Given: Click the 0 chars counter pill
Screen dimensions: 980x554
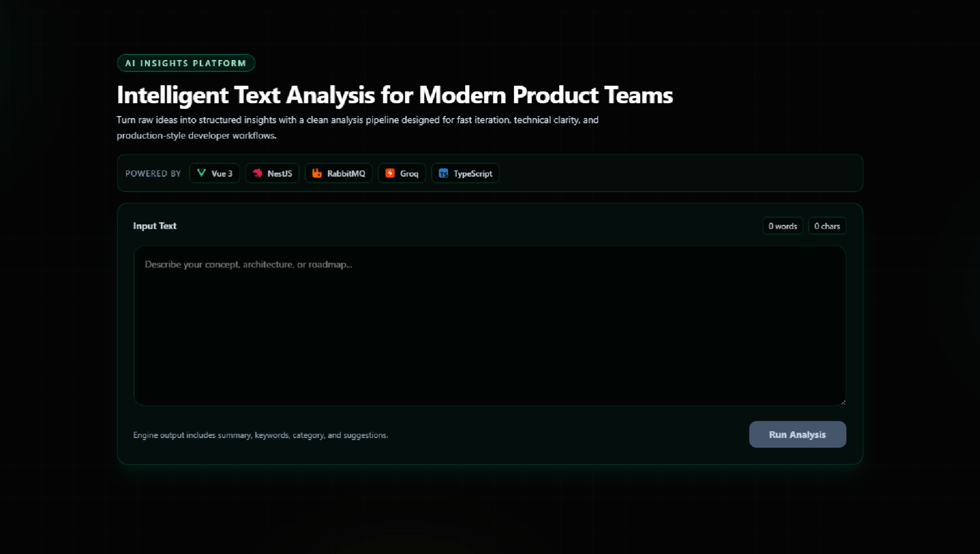Looking at the screenshot, I should pyautogui.click(x=827, y=226).
